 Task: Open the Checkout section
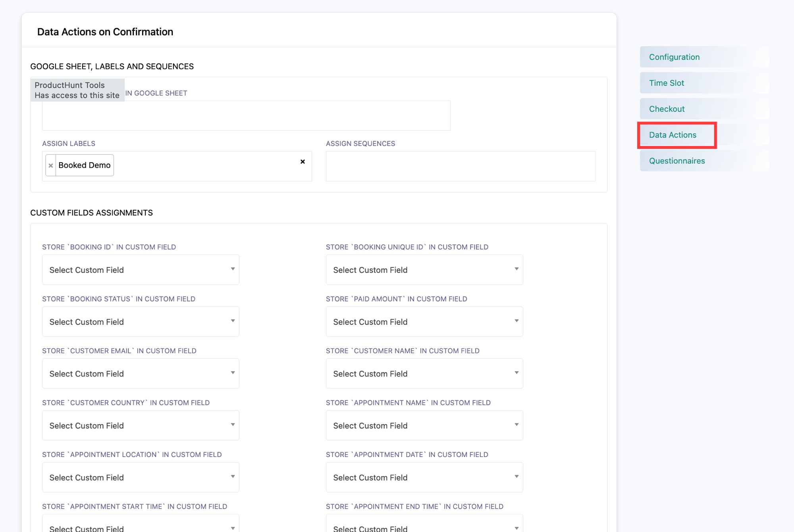(704, 109)
